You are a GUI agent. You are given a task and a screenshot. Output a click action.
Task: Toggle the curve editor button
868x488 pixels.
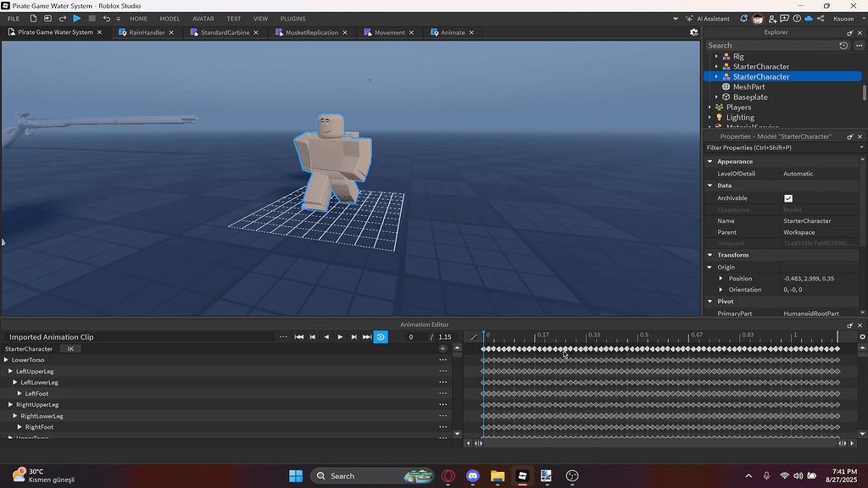pyautogui.click(x=473, y=336)
